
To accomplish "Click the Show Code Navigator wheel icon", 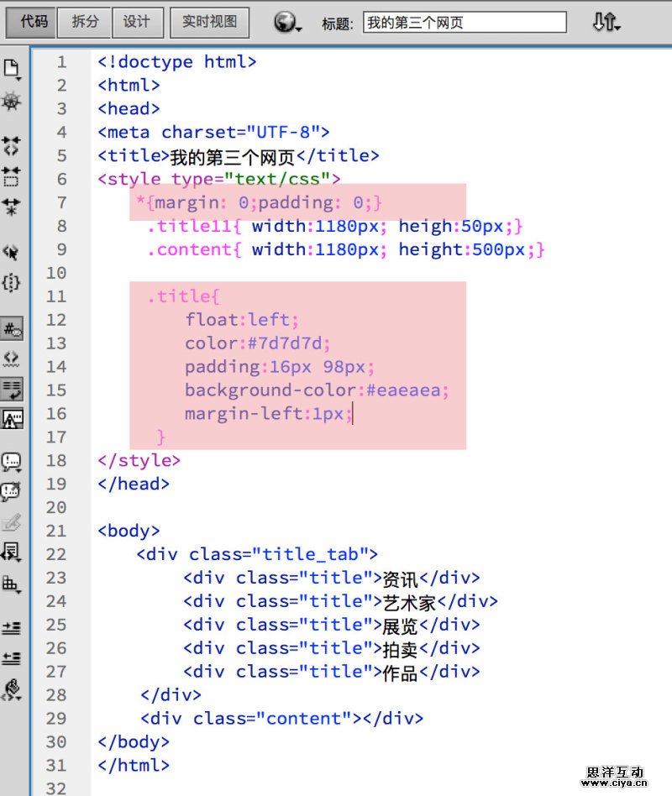I will click(12, 102).
